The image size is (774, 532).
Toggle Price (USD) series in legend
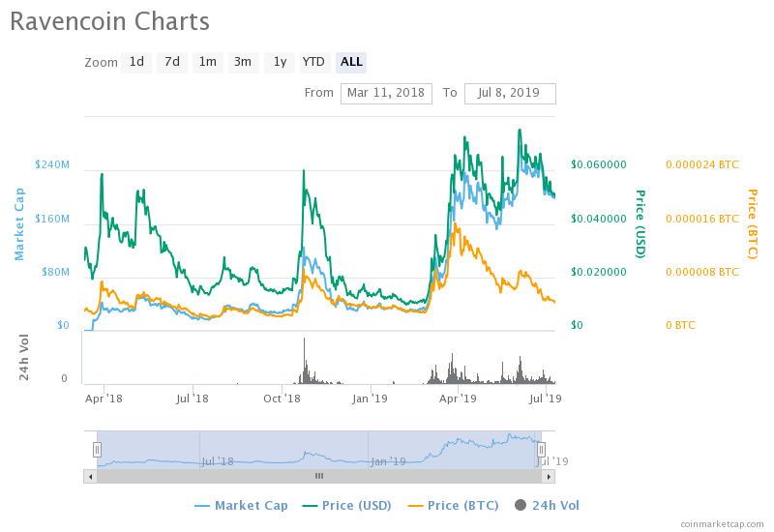(x=347, y=505)
